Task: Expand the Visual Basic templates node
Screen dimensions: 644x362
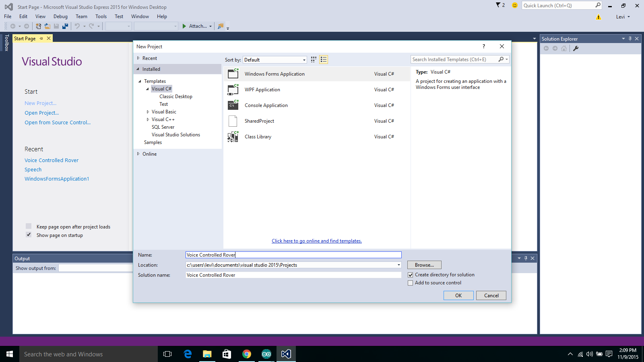Action: (148, 111)
